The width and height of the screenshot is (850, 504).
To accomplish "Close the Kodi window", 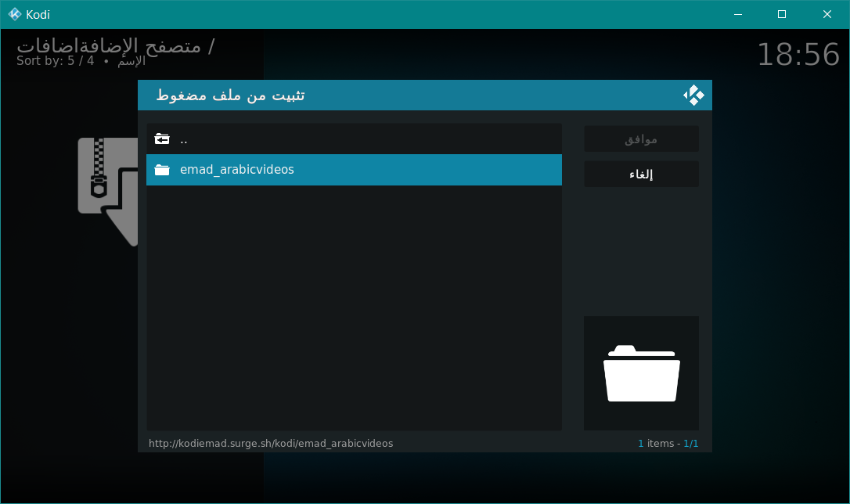I will (x=827, y=14).
